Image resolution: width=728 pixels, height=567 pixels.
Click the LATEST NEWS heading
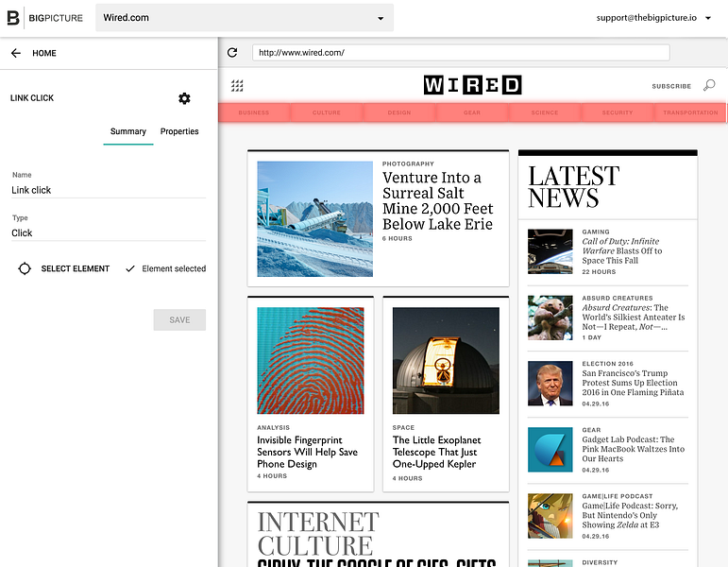tap(574, 187)
